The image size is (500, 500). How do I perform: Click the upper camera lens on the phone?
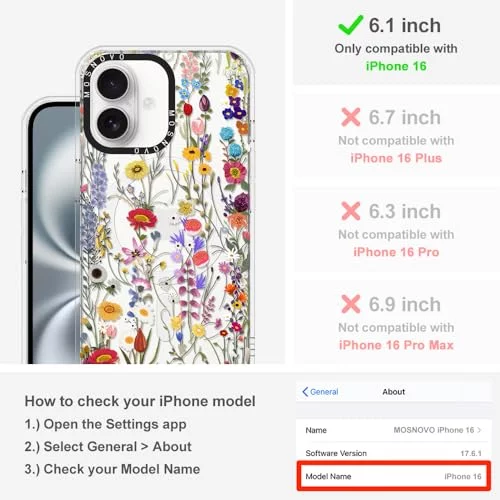[x=112, y=83]
